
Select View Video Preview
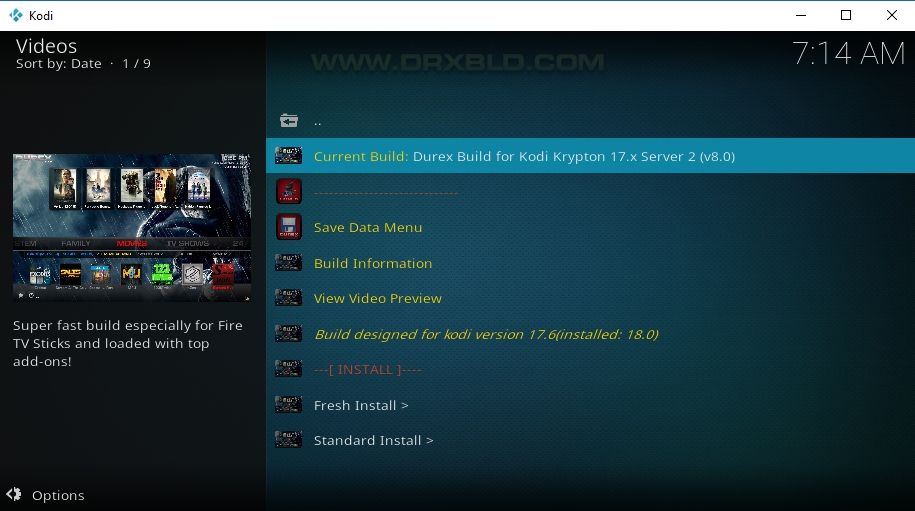[x=378, y=299]
